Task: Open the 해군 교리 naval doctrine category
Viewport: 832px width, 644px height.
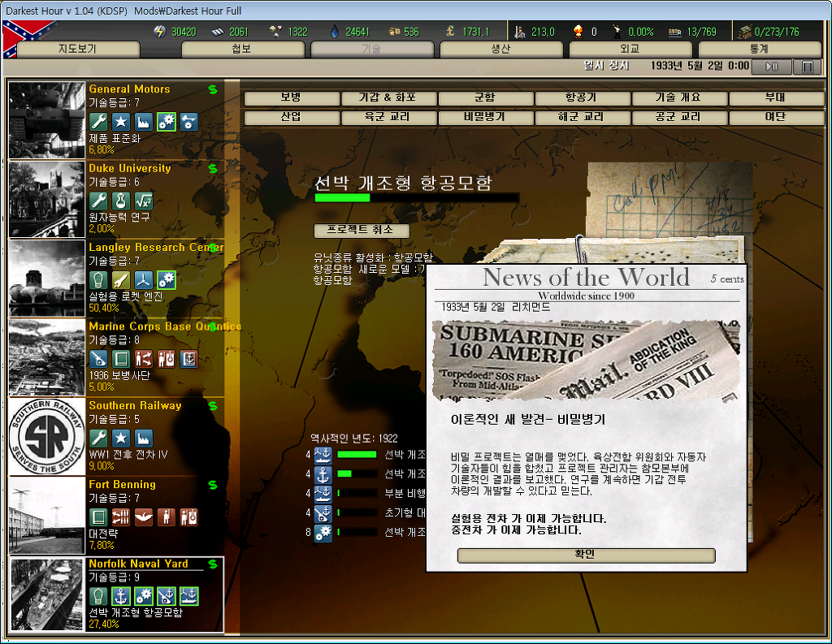Action: point(582,117)
